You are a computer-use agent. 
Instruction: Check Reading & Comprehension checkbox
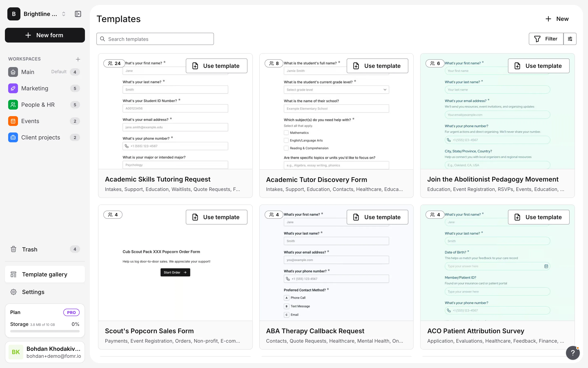pyautogui.click(x=286, y=148)
